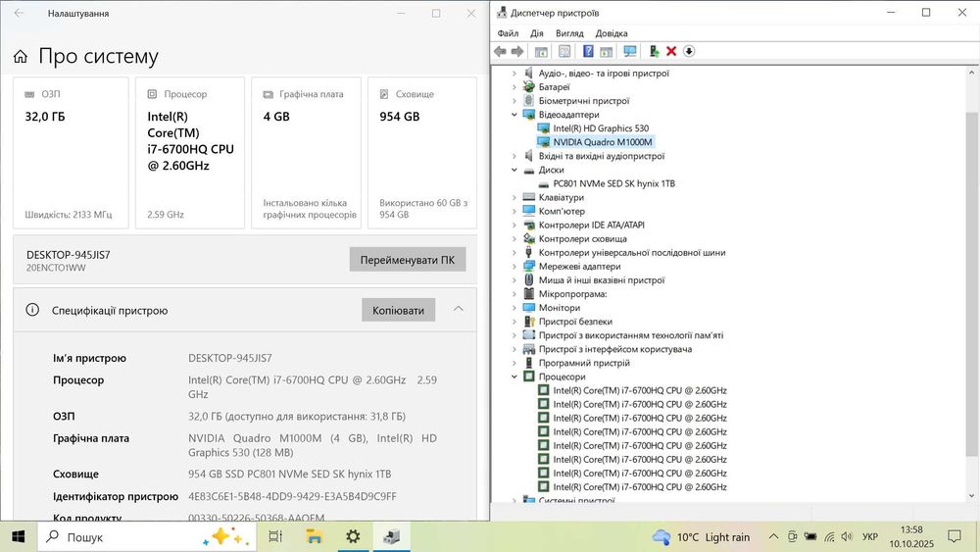Select the PC801 NVMe SED SK hynix 1TB disk
Image resolution: width=980 pixels, height=552 pixels.
613,183
